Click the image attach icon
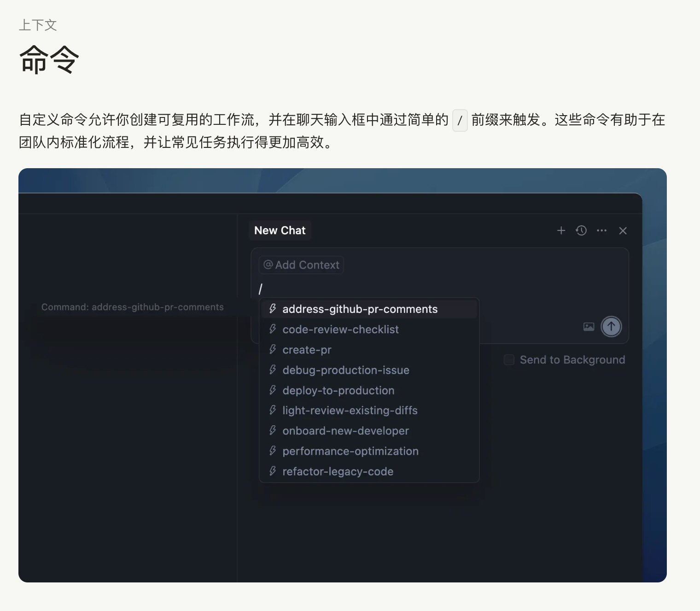The height and width of the screenshot is (611, 700). point(589,327)
